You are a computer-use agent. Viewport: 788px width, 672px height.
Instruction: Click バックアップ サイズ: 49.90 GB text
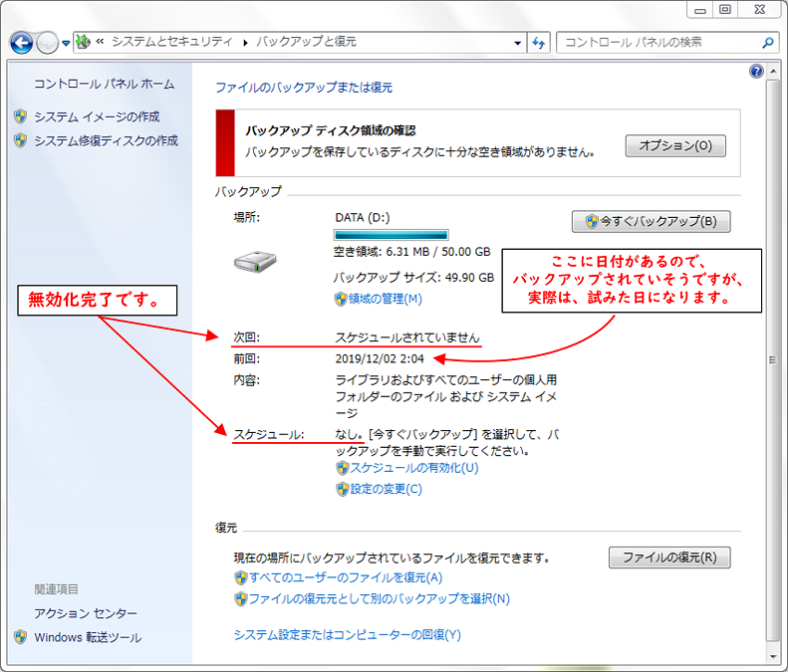coord(413,277)
